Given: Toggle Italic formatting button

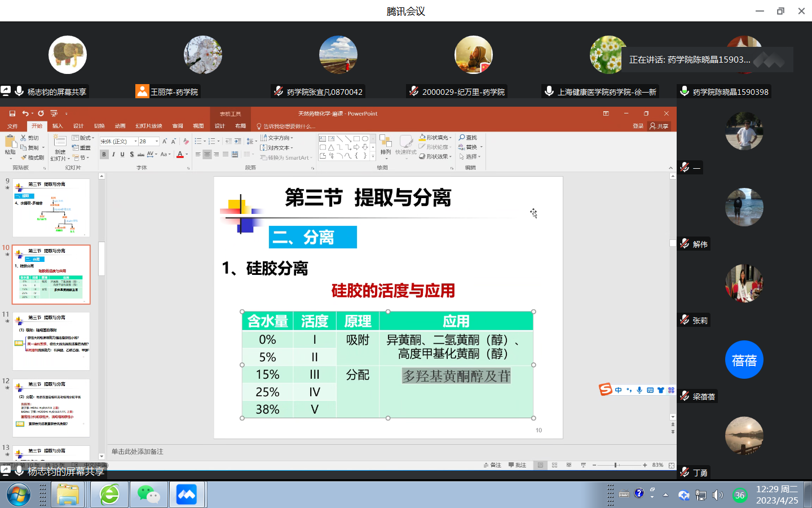Looking at the screenshot, I should click(113, 154).
